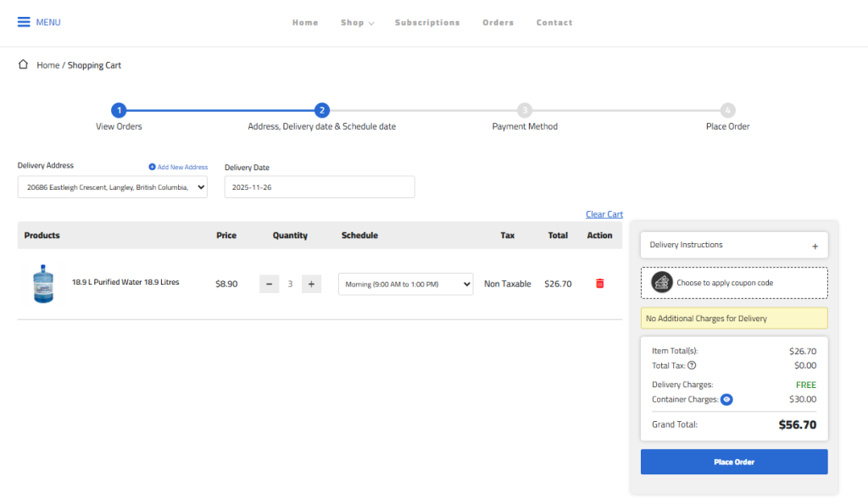868x504 pixels.
Task: Open the Delivery Address dropdown
Action: [112, 187]
